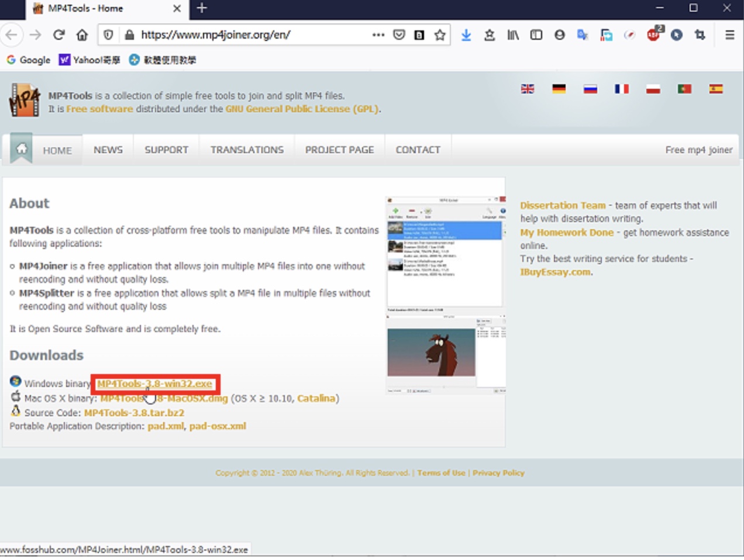The width and height of the screenshot is (744, 560).
Task: Visit the IBuyEssay.com link
Action: click(555, 272)
